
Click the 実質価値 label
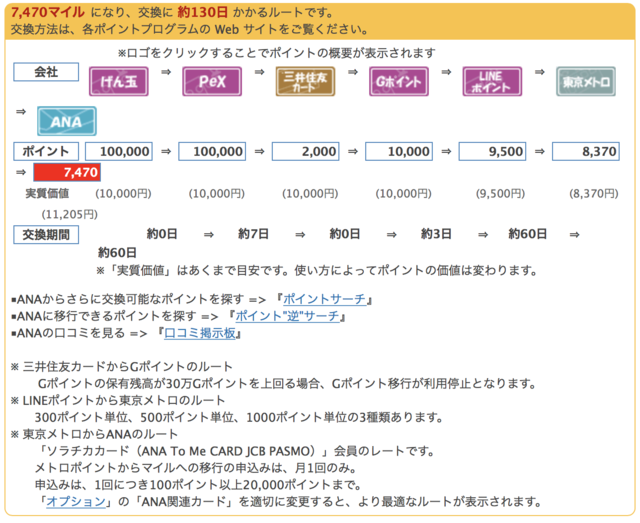[x=47, y=194]
